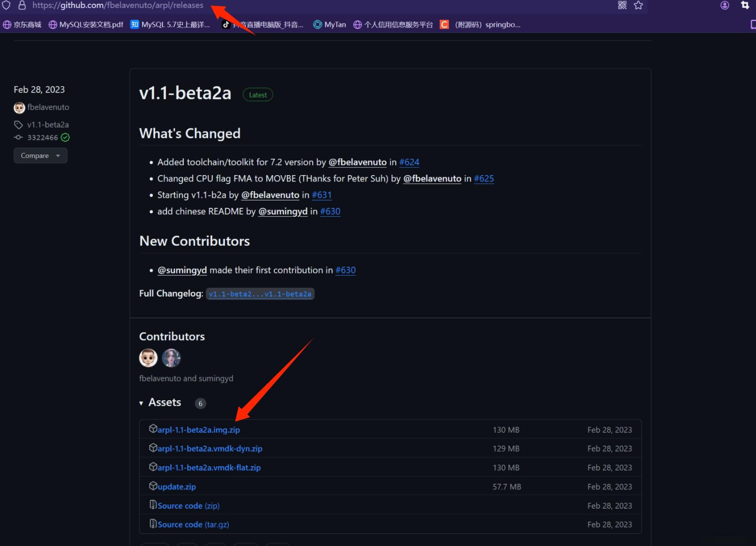Open pull request #631

(322, 195)
